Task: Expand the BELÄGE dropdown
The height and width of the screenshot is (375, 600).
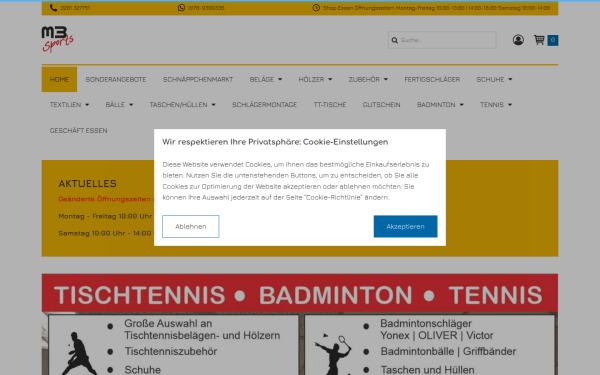Action: click(x=266, y=80)
